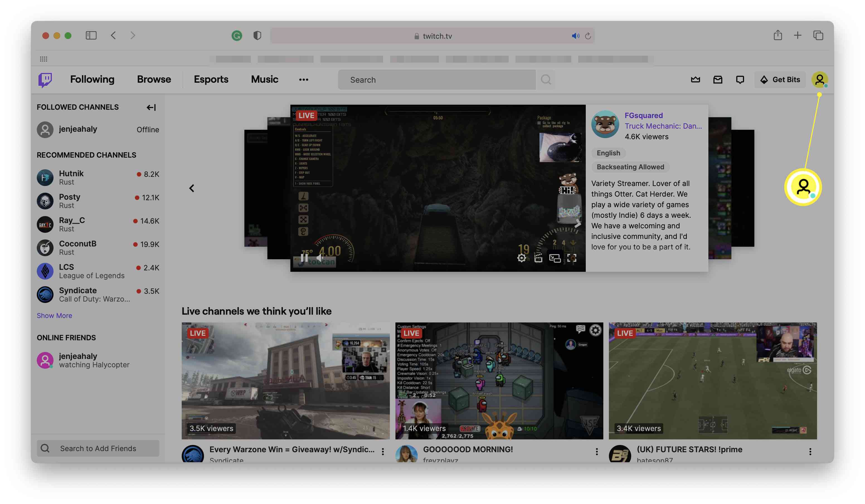Go back in Safari

click(113, 35)
